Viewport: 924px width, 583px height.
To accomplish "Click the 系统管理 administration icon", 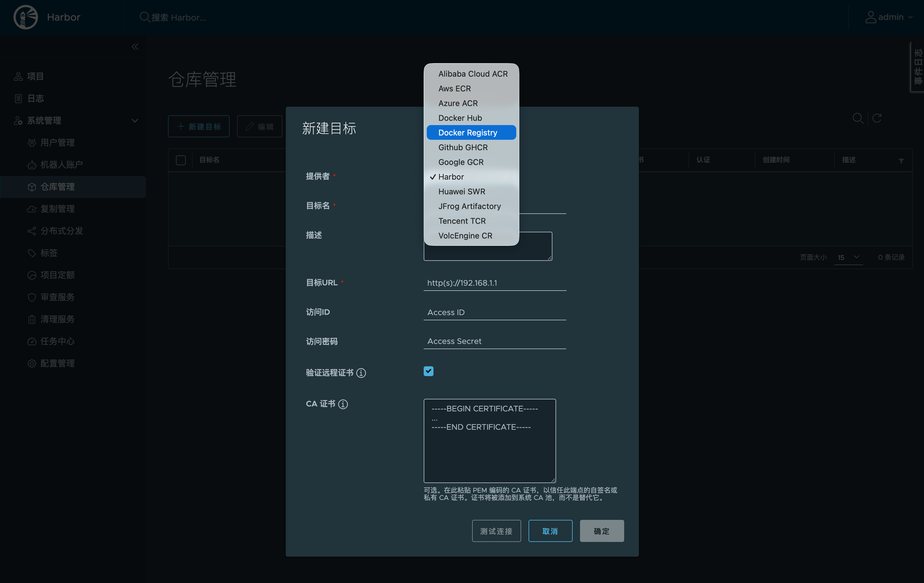I will coord(18,120).
